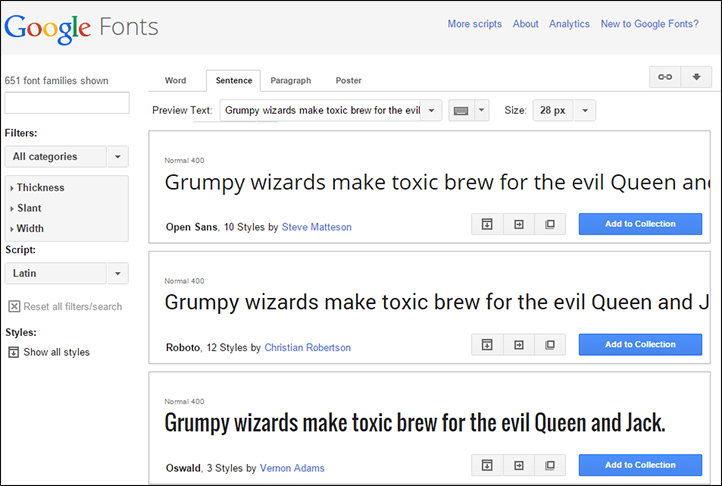This screenshot has height=486, width=722.
Task: Open pop-out icon for Roboto
Action: tap(550, 345)
